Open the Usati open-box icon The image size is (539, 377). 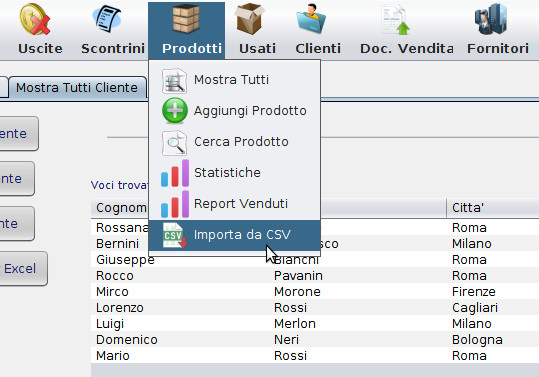pos(250,19)
